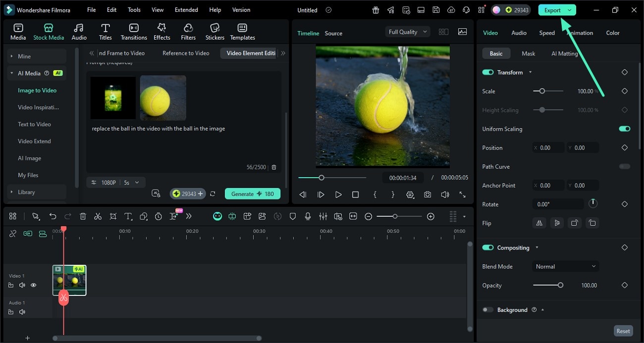
Task: Click the camera Snapshot icon under the preview
Action: 428,195
